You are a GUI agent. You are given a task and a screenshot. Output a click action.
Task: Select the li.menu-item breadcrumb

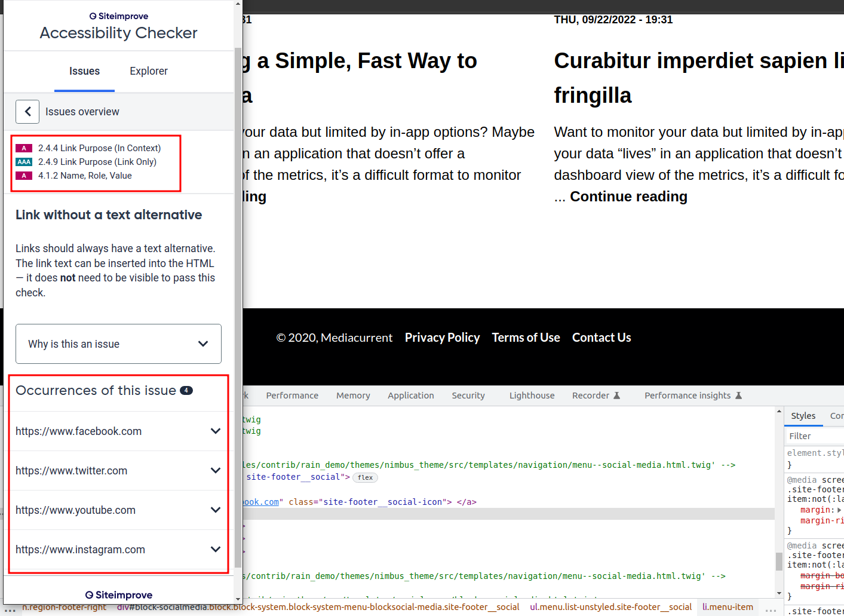[x=728, y=607]
